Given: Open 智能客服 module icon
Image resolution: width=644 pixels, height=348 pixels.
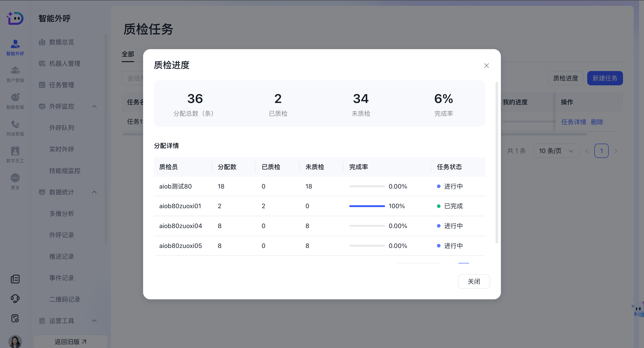Looking at the screenshot, I should click(x=15, y=101).
